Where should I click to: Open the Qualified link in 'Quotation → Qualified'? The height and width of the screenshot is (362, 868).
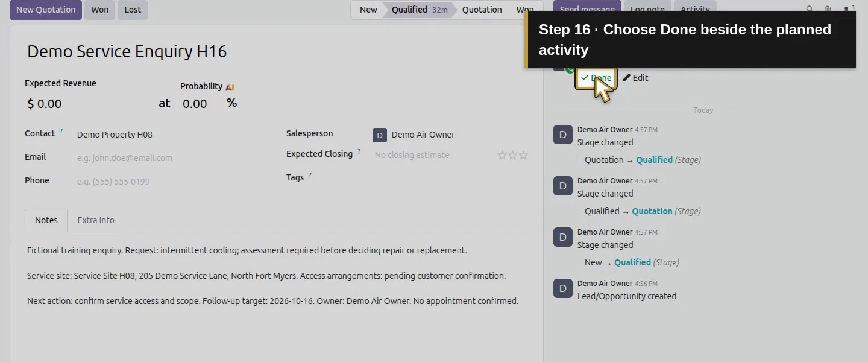tap(654, 160)
